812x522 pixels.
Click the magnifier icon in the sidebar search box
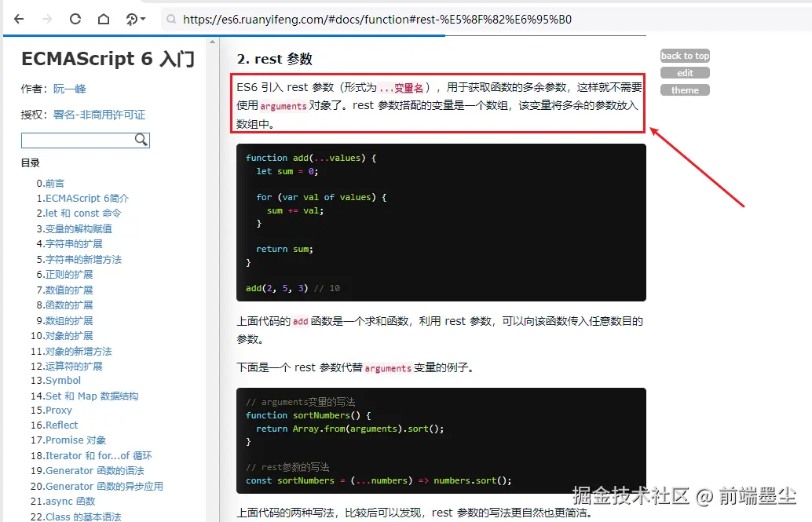tap(141, 139)
